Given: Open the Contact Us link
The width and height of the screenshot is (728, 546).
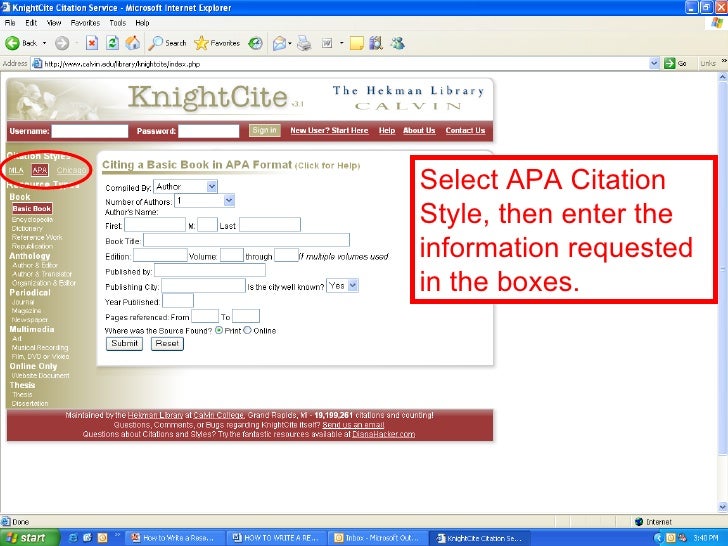Looking at the screenshot, I should (x=465, y=130).
